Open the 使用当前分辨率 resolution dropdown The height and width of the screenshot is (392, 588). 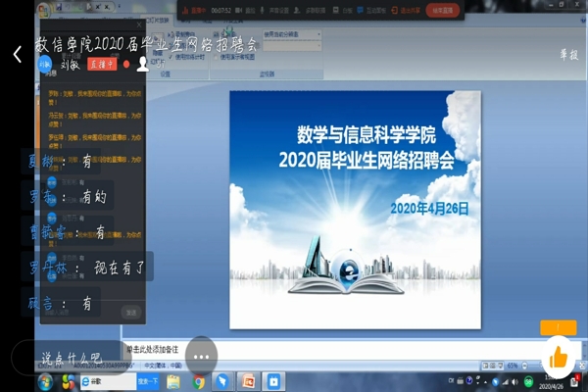pos(292,34)
